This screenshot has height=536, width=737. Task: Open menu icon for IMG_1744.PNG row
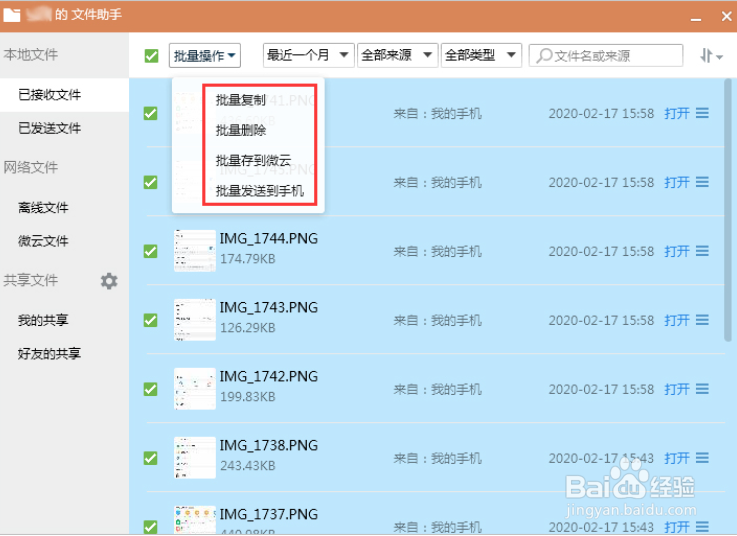[x=702, y=251]
